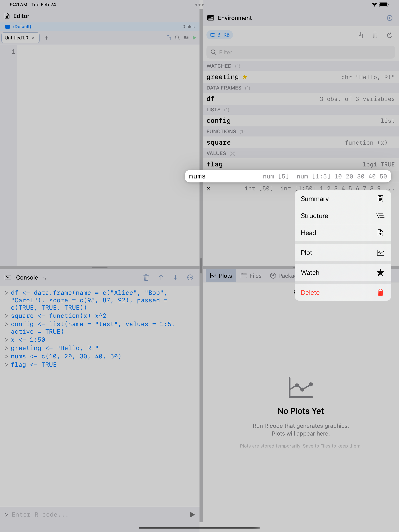
Task: Export the environment data
Action: tap(360, 35)
